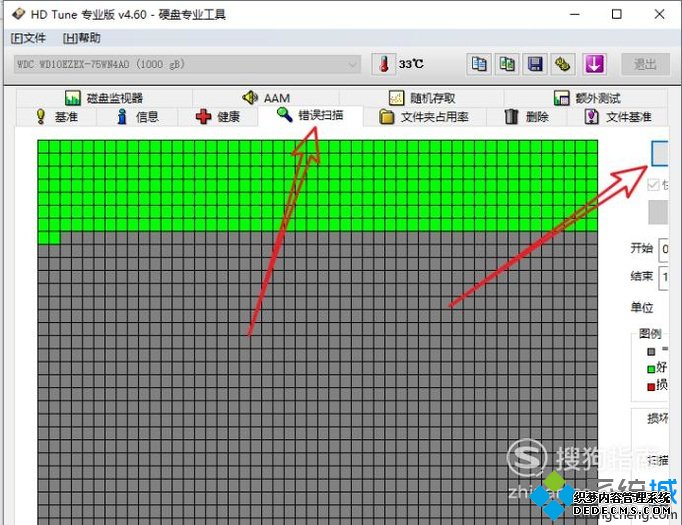Screen dimensions: 682x525
Task: Click the 磁盘监视器 chart icon
Action: pos(73,98)
